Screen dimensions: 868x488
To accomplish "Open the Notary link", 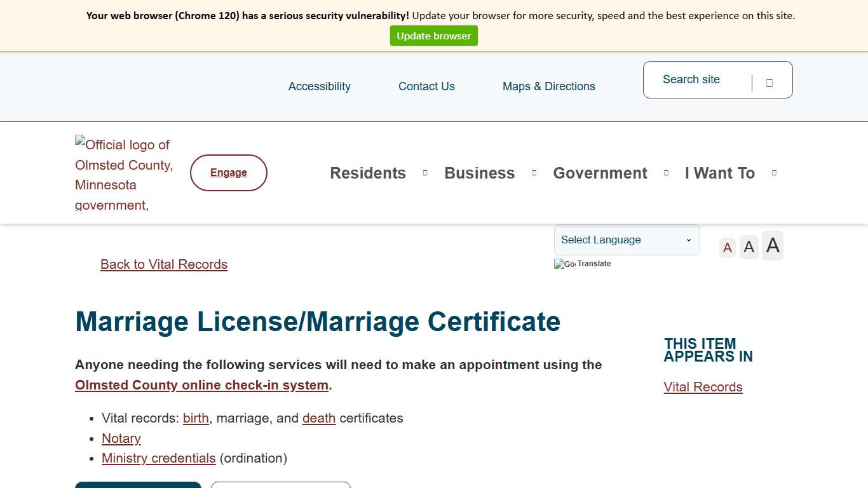I will point(121,438).
